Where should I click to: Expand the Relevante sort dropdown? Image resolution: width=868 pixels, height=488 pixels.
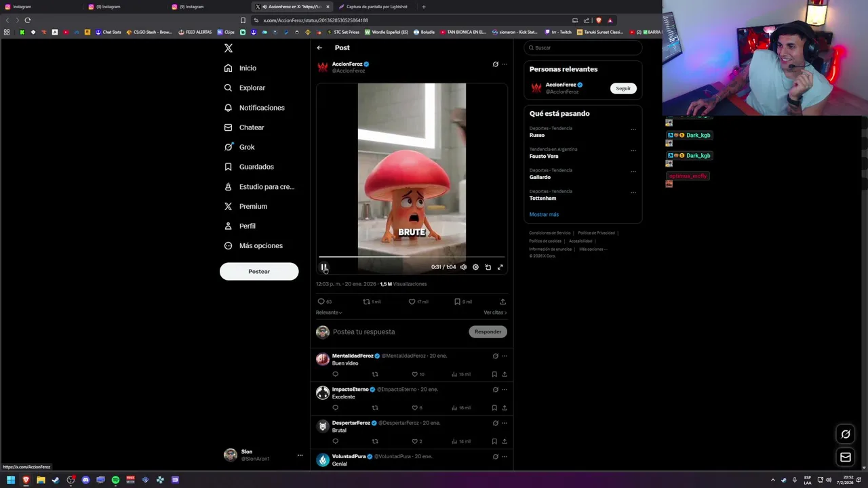point(329,312)
